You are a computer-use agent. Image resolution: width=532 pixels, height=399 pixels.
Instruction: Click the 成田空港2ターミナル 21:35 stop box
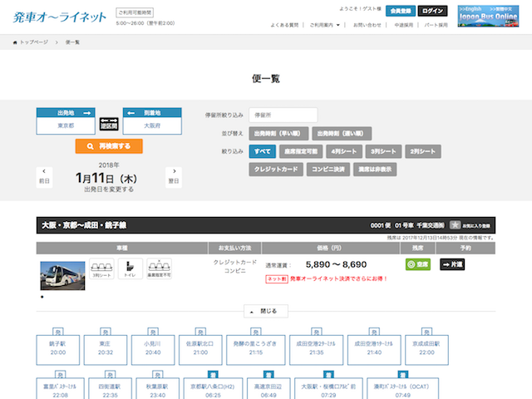pos(316,350)
